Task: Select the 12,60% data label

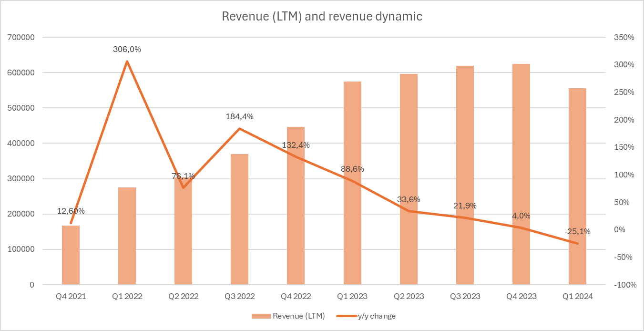Action: (71, 211)
